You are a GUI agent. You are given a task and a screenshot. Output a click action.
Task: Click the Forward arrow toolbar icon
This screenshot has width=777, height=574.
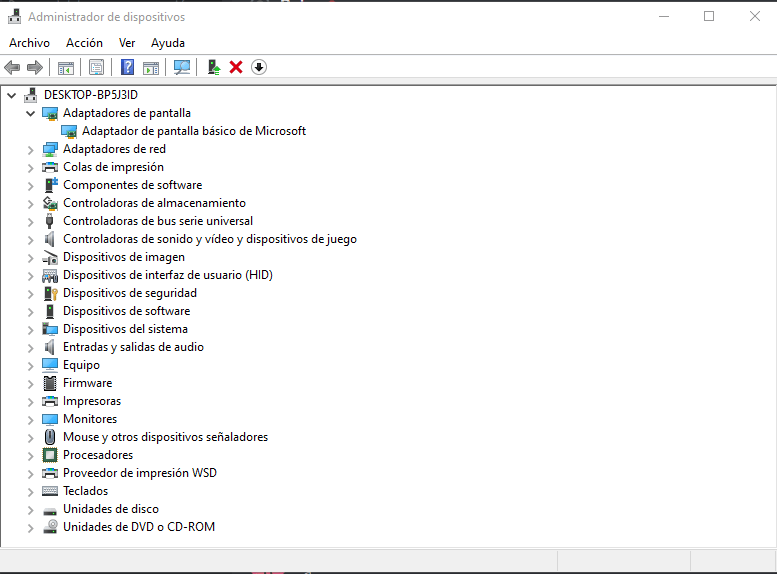click(35, 67)
